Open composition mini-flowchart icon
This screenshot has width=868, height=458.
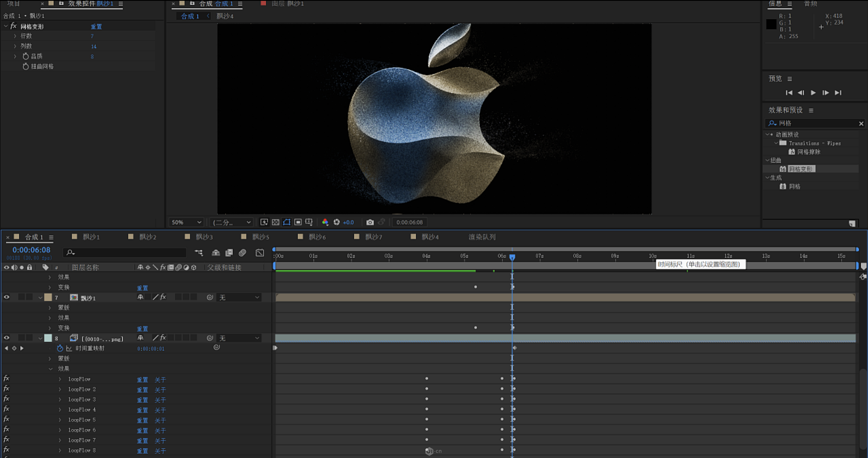click(x=199, y=253)
